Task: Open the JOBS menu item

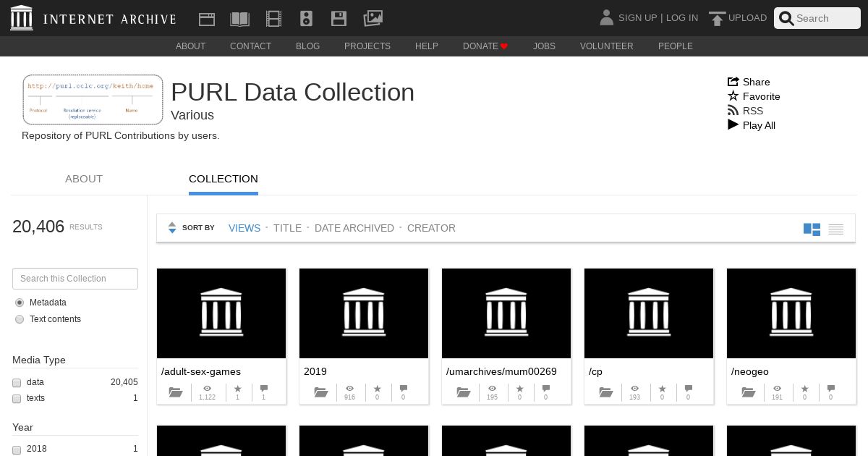Action: coord(544,46)
